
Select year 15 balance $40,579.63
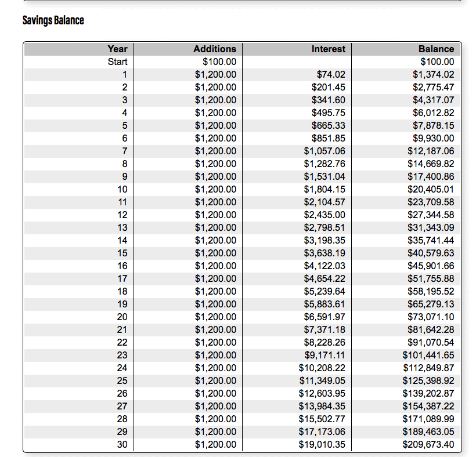(x=431, y=253)
